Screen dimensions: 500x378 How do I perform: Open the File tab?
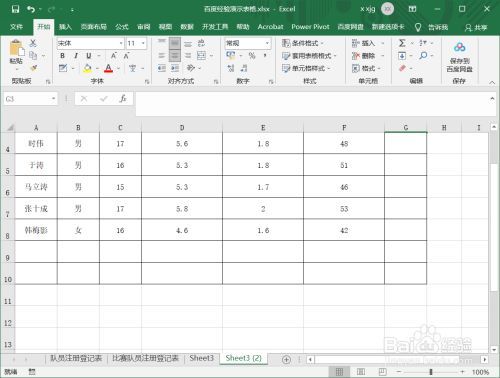(x=16, y=27)
